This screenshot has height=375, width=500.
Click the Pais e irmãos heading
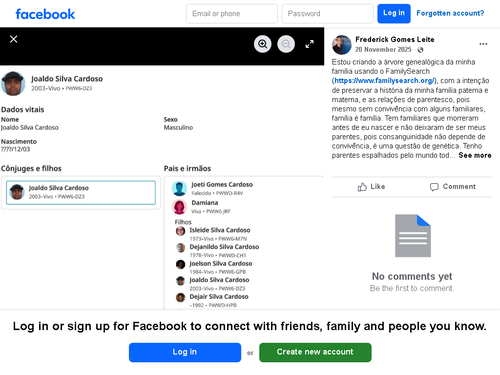click(x=187, y=168)
